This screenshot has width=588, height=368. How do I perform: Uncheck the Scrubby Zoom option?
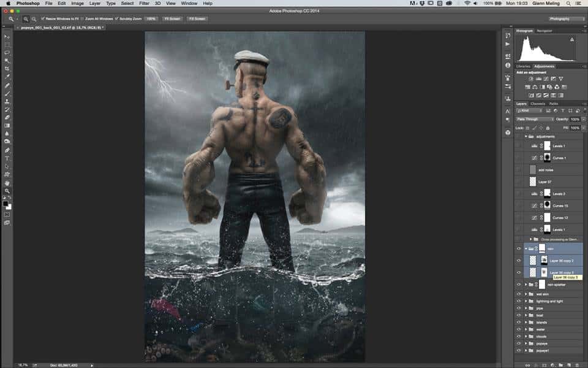coord(116,19)
